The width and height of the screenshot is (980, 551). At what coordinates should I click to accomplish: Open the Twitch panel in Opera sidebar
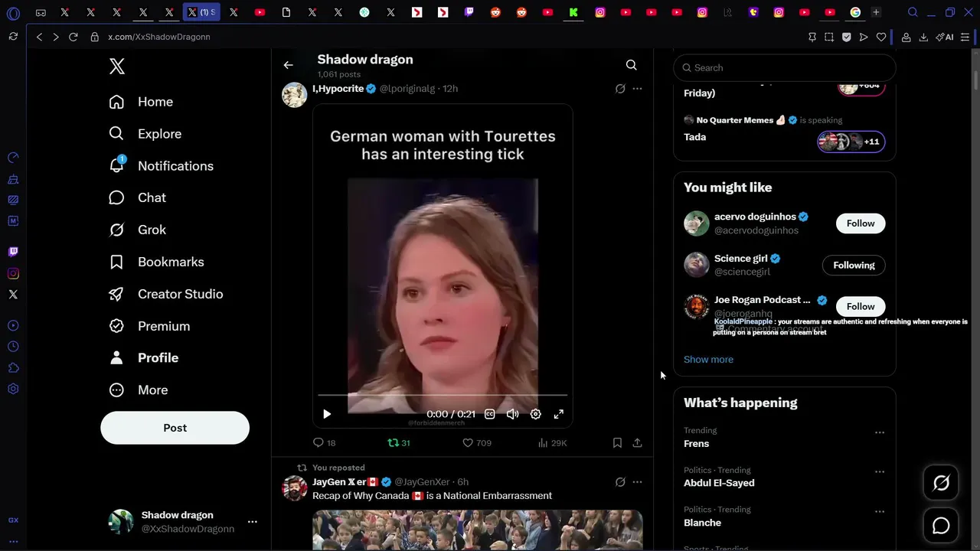tap(13, 252)
